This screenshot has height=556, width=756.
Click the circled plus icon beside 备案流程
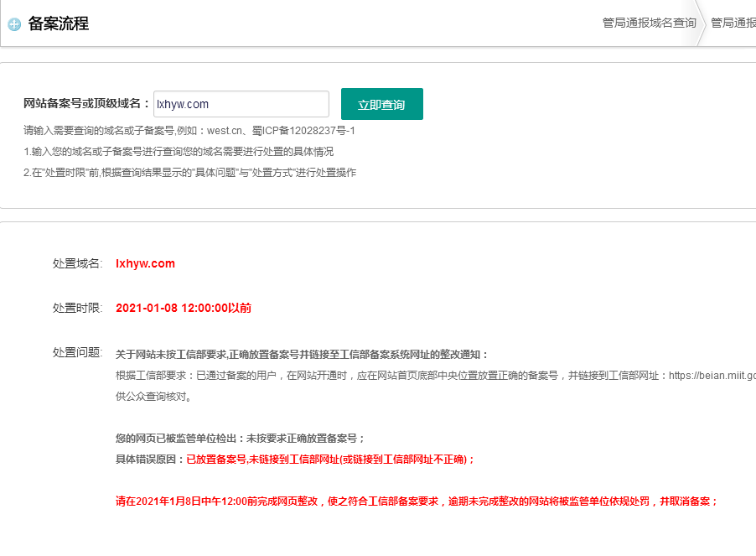point(15,24)
